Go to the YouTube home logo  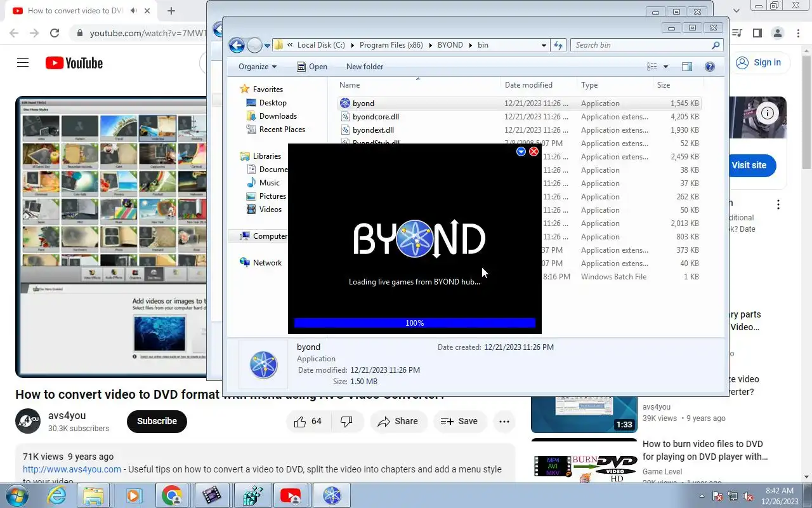click(74, 63)
